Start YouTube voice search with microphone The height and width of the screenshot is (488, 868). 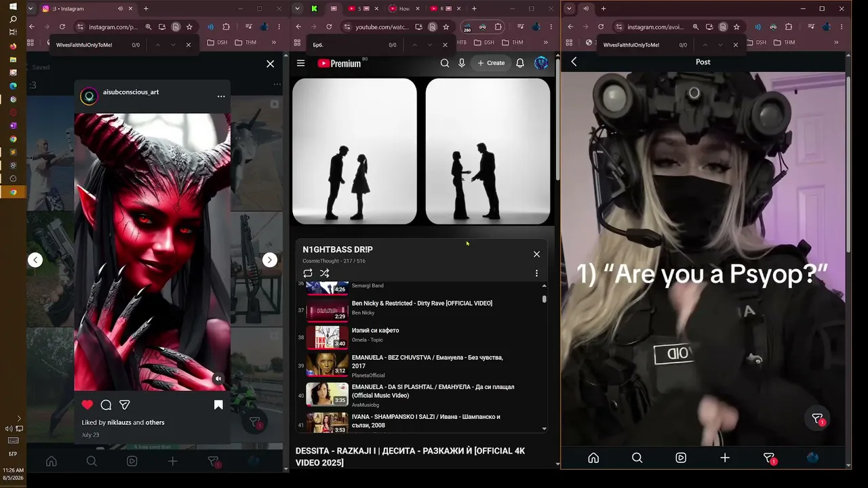click(462, 63)
